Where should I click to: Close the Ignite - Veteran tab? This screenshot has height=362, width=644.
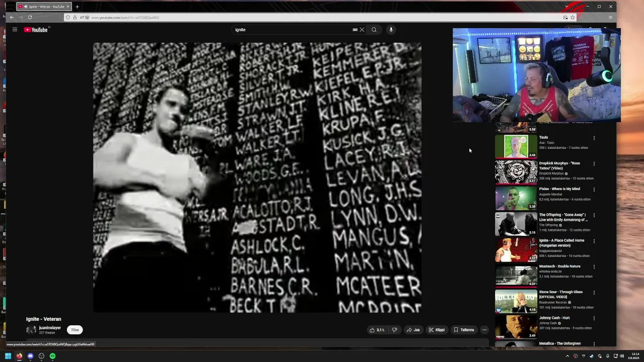(x=68, y=7)
